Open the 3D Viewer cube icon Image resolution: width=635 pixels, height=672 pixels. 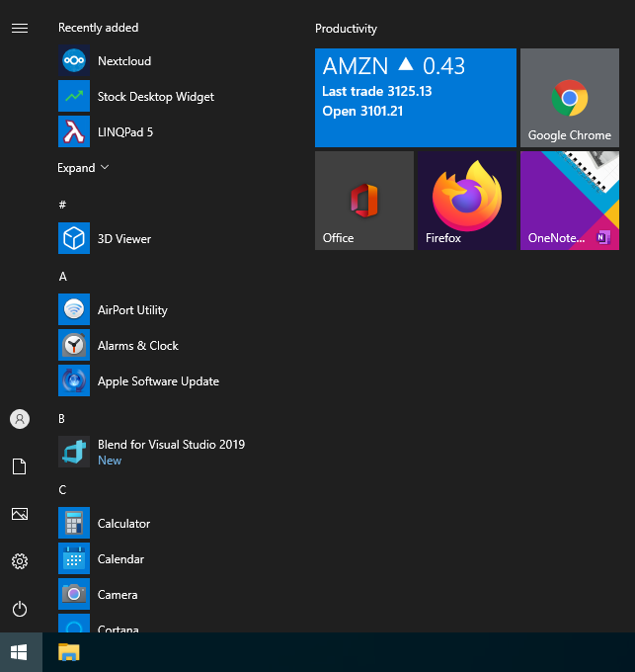point(74,238)
